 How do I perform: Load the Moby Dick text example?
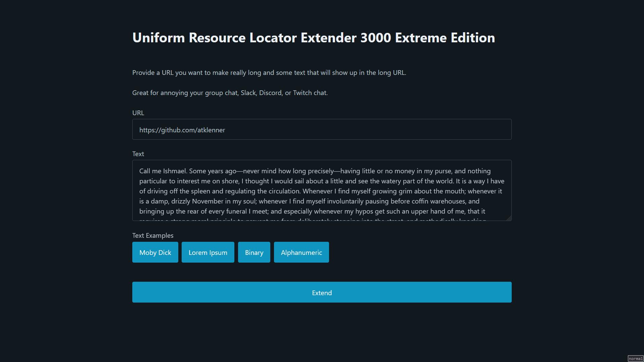(x=155, y=252)
